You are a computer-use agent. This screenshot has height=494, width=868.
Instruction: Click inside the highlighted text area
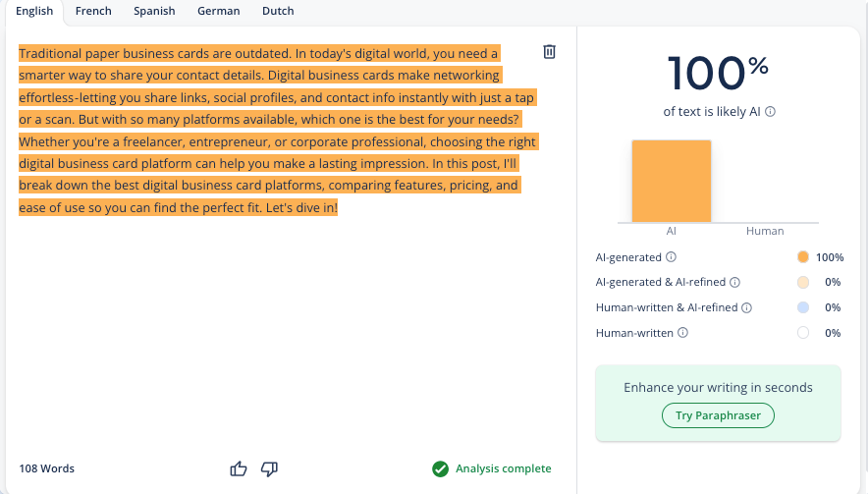tap(279, 131)
